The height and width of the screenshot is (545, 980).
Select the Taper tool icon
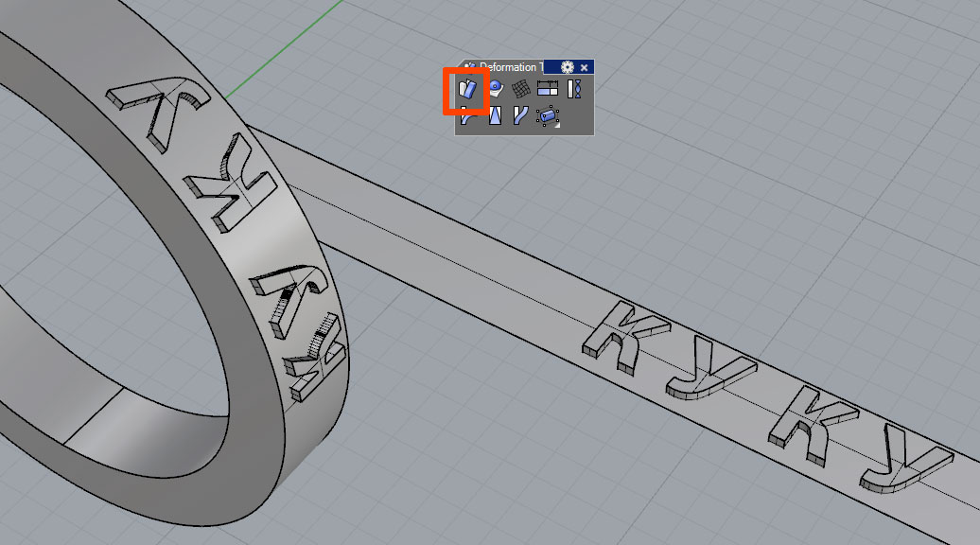tap(495, 115)
